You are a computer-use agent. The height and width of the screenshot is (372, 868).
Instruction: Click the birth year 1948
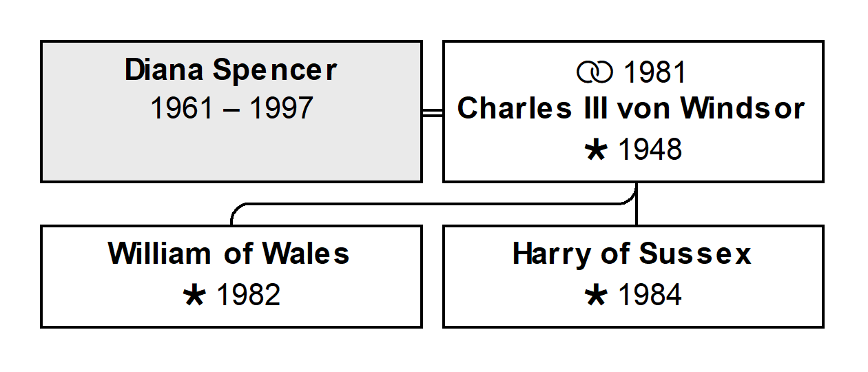pyautogui.click(x=650, y=150)
